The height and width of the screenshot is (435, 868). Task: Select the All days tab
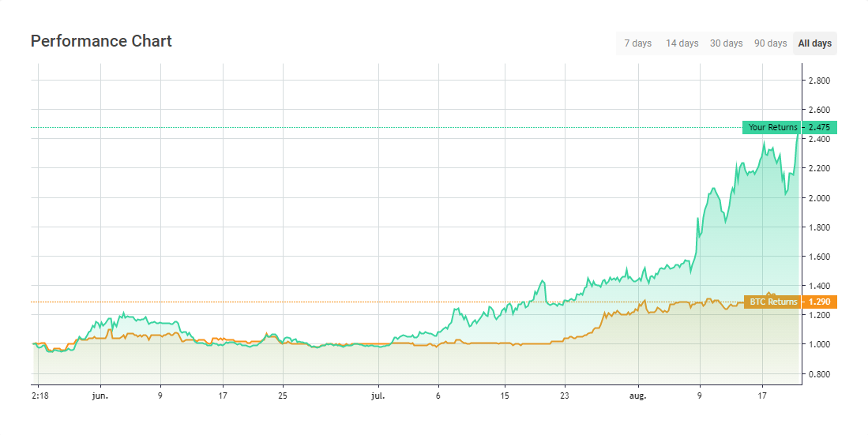click(815, 43)
